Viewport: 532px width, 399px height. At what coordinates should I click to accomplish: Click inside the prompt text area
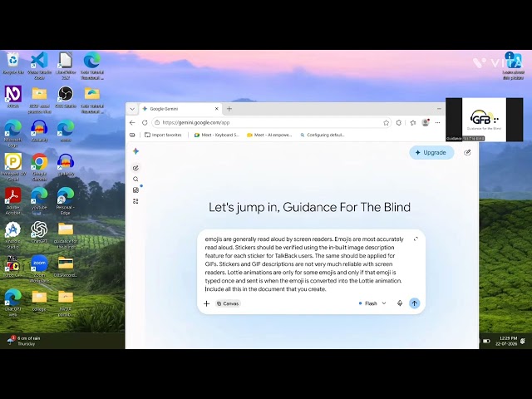tap(304, 264)
